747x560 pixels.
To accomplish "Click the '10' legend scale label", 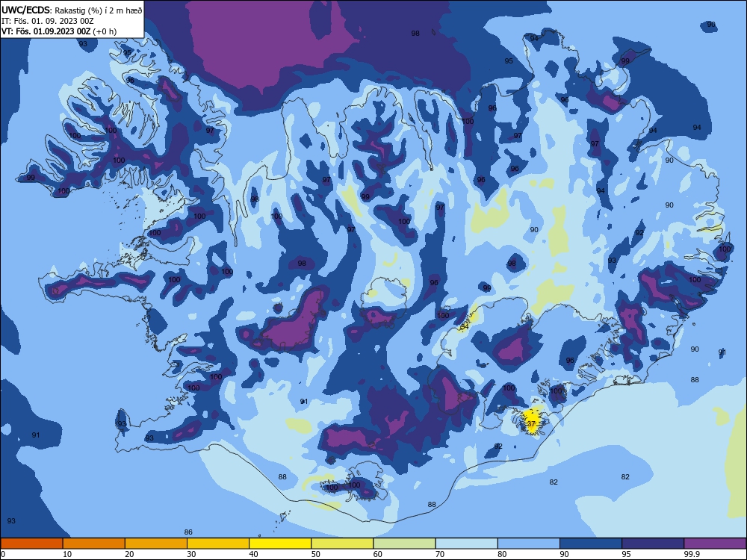I will pyautogui.click(x=67, y=554).
